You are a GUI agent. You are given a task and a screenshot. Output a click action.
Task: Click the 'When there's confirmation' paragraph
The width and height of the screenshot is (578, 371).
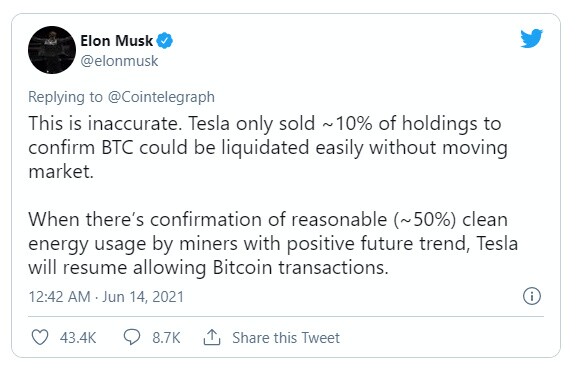click(273, 243)
